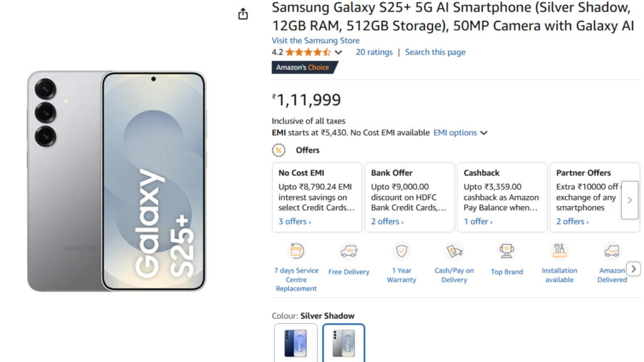This screenshot has width=644, height=362.
Task: Click the Free Delivery truck icon
Action: coord(349,251)
